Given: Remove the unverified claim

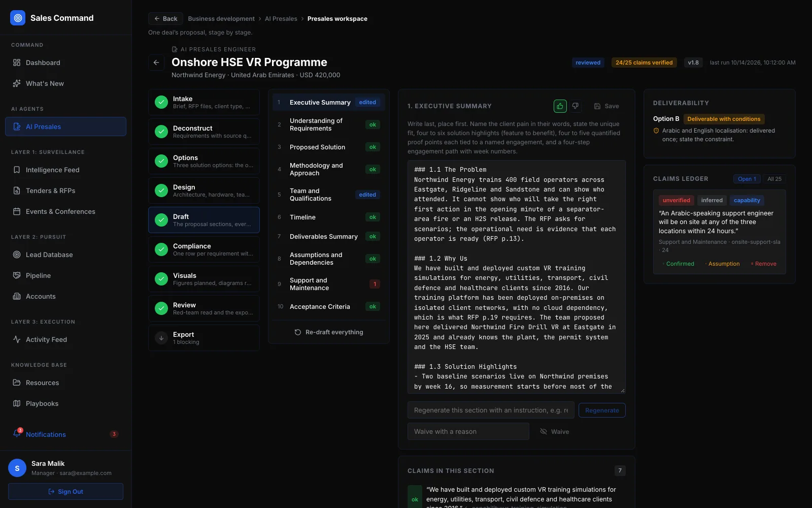Looking at the screenshot, I should coord(764,264).
